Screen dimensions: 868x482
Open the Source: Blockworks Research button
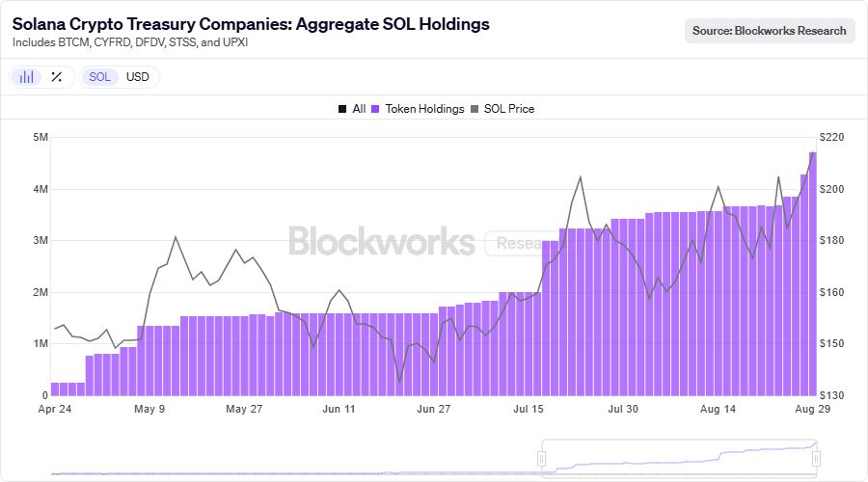(x=770, y=31)
